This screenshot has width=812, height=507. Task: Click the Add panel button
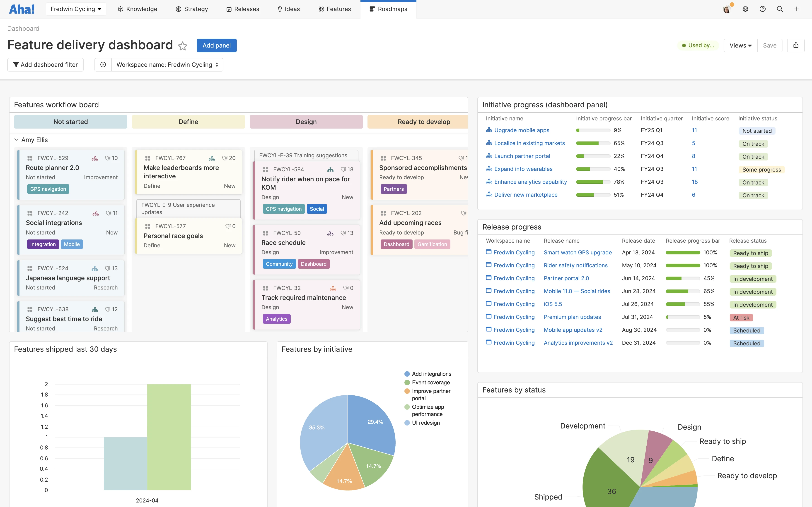[217, 45]
